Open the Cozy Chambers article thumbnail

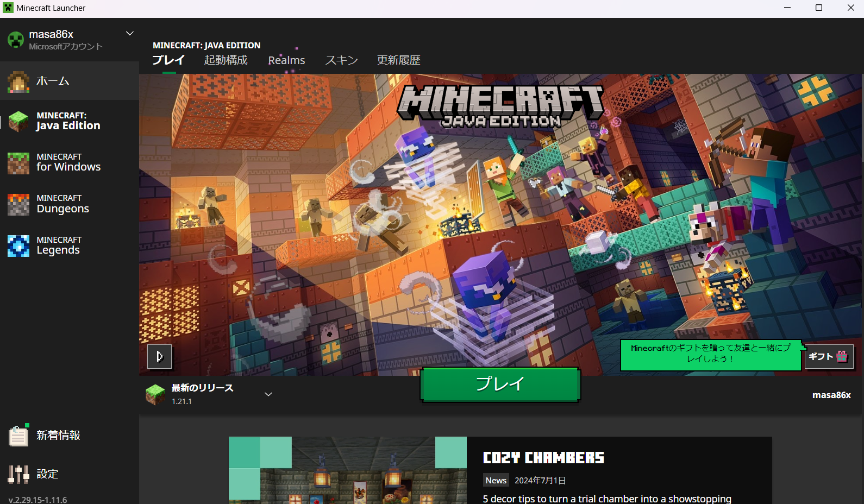348,470
